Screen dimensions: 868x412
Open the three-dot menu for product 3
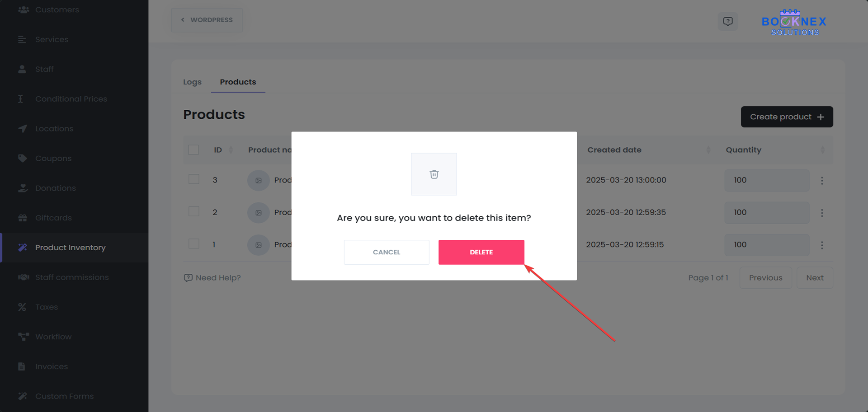click(x=822, y=181)
